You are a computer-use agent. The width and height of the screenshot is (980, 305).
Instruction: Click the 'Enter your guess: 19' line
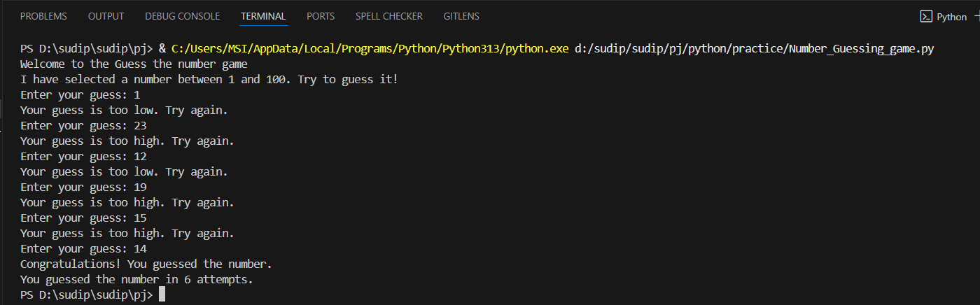[83, 187]
